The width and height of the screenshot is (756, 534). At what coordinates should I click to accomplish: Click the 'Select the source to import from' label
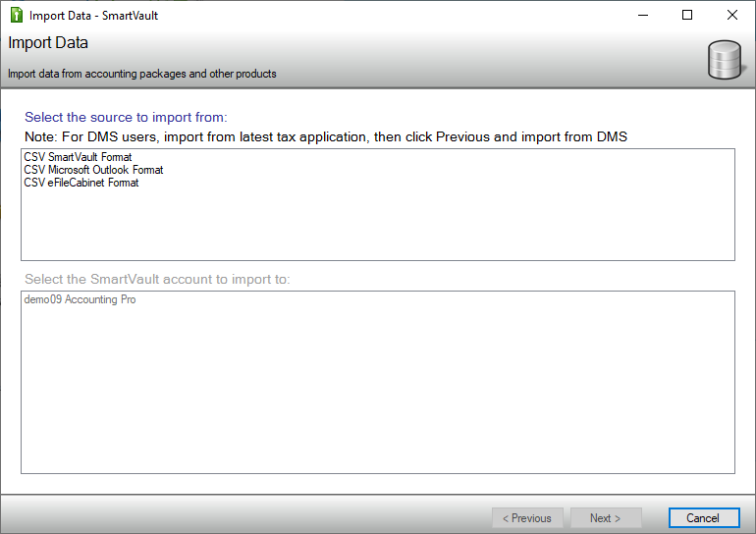pos(126,118)
